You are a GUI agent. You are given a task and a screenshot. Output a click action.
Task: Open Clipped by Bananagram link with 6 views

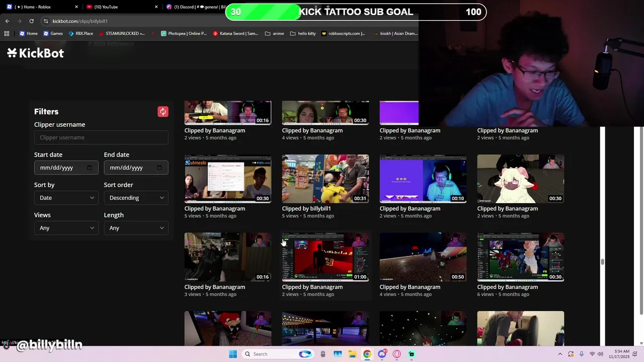pyautogui.click(x=508, y=287)
